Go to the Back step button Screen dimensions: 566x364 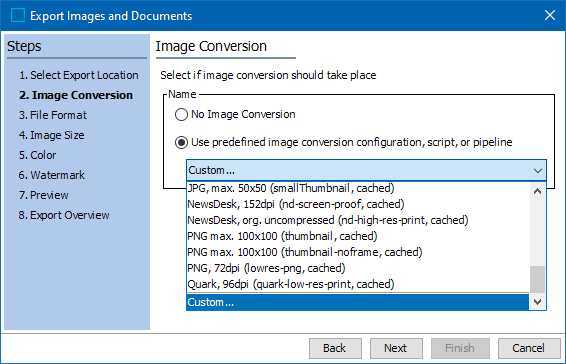[335, 348]
